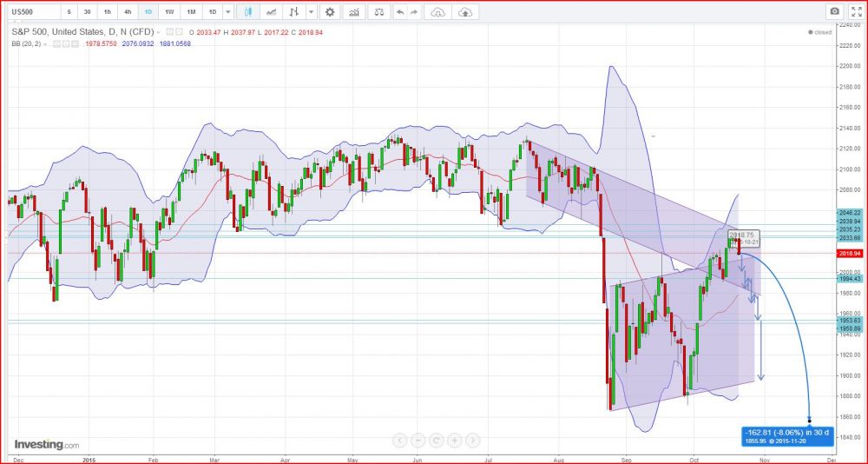Click the 2046.22 price level label
The height and width of the screenshot is (464, 868).
[851, 212]
